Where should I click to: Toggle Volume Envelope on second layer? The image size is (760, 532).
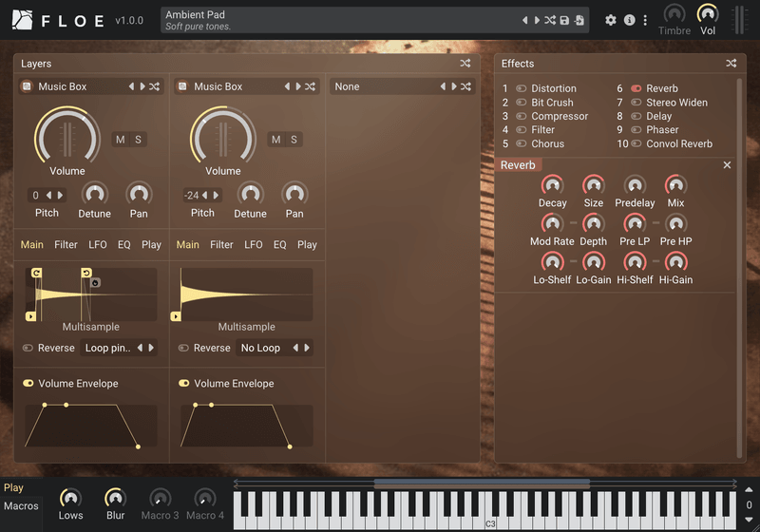183,383
